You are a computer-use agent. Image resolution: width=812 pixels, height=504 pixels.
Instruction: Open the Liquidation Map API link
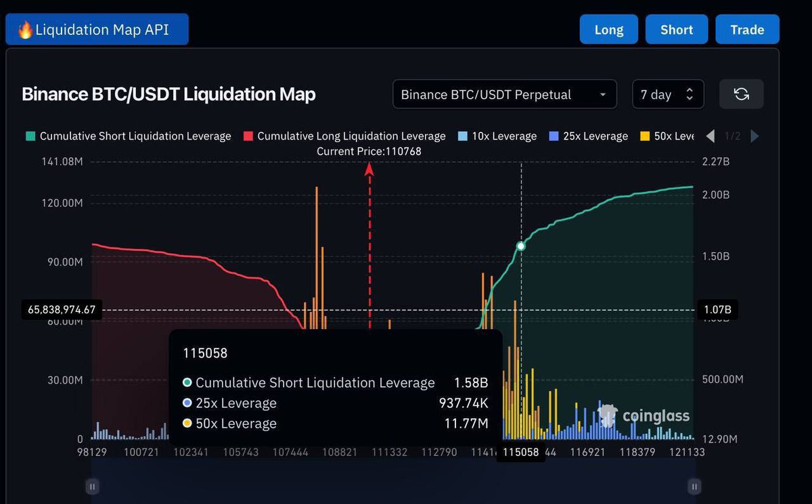point(97,29)
